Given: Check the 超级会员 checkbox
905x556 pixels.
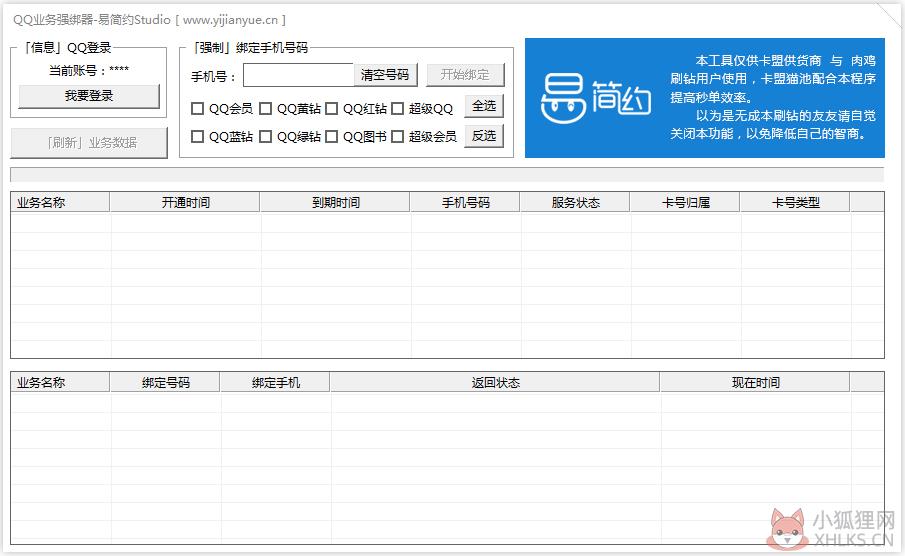Looking at the screenshot, I should tap(397, 137).
